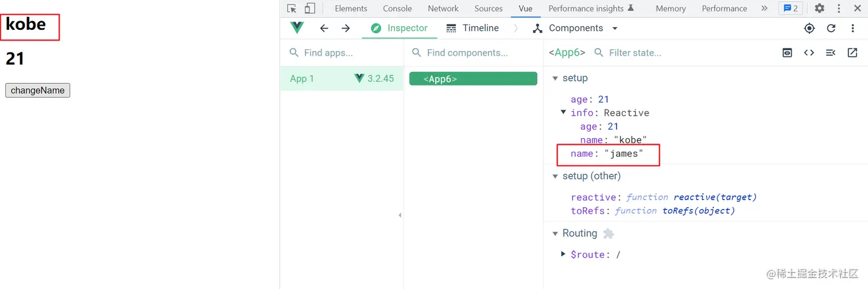Select the Inspector view
The height and width of the screenshot is (289, 868).
point(400,28)
